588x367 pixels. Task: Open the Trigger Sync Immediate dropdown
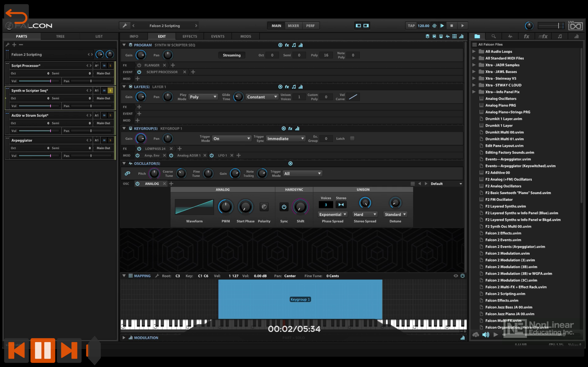[286, 138]
